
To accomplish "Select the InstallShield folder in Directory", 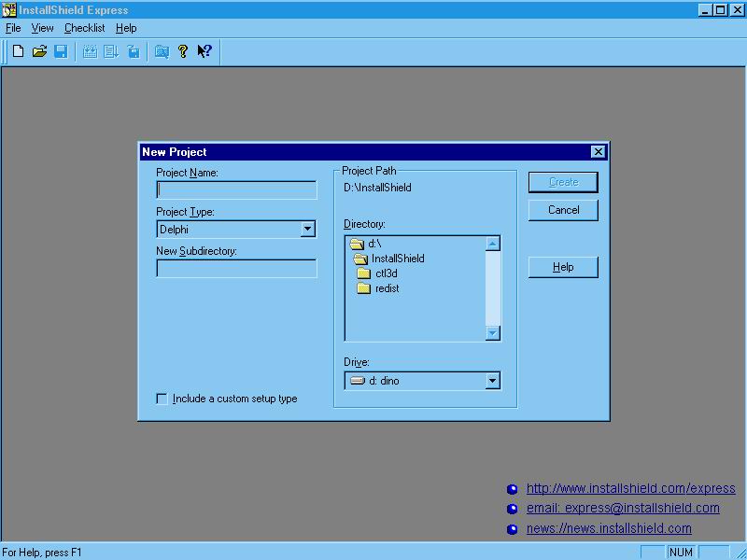I will coord(388,259).
